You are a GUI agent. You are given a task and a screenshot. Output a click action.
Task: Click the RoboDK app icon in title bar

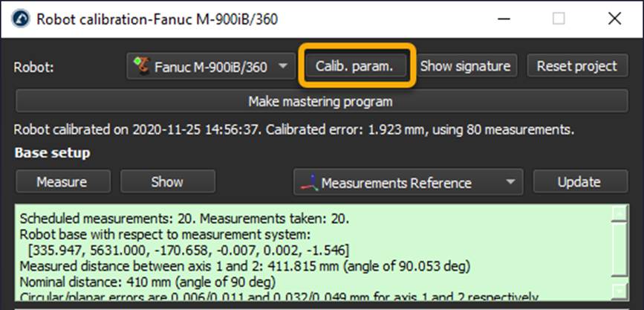(x=22, y=19)
